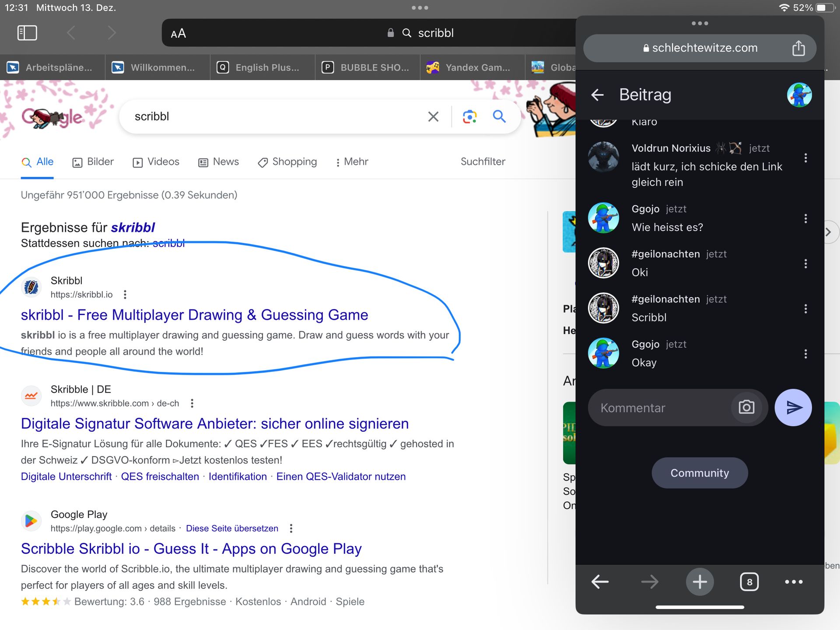Click the blue Google search magnifier
This screenshot has width=840, height=630.
pyautogui.click(x=499, y=116)
